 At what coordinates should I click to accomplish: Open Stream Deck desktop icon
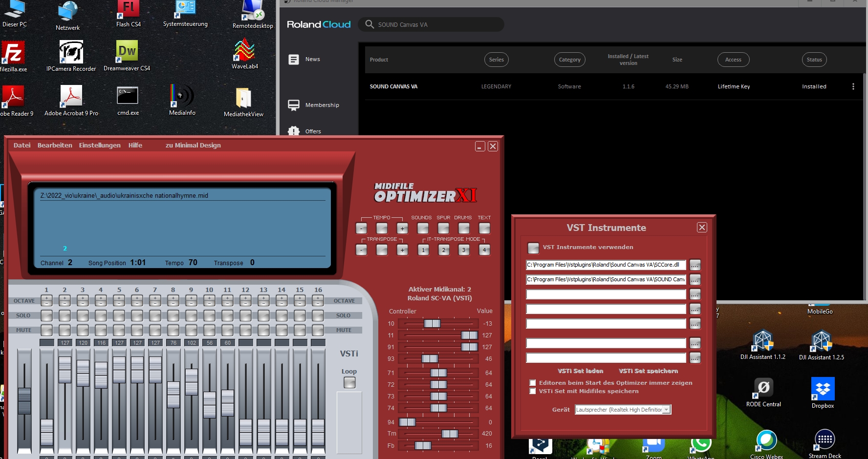825,443
